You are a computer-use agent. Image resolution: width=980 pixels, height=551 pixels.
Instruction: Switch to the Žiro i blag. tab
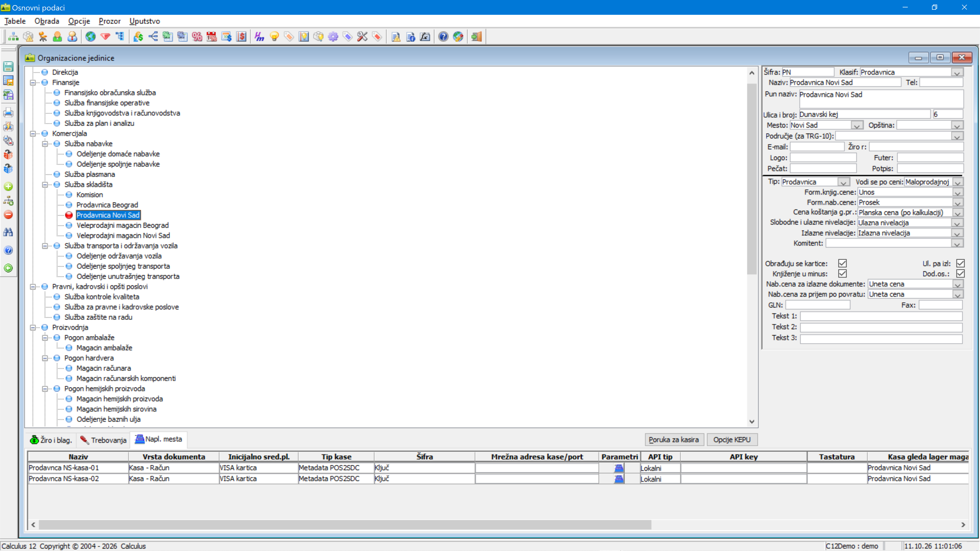pos(51,440)
